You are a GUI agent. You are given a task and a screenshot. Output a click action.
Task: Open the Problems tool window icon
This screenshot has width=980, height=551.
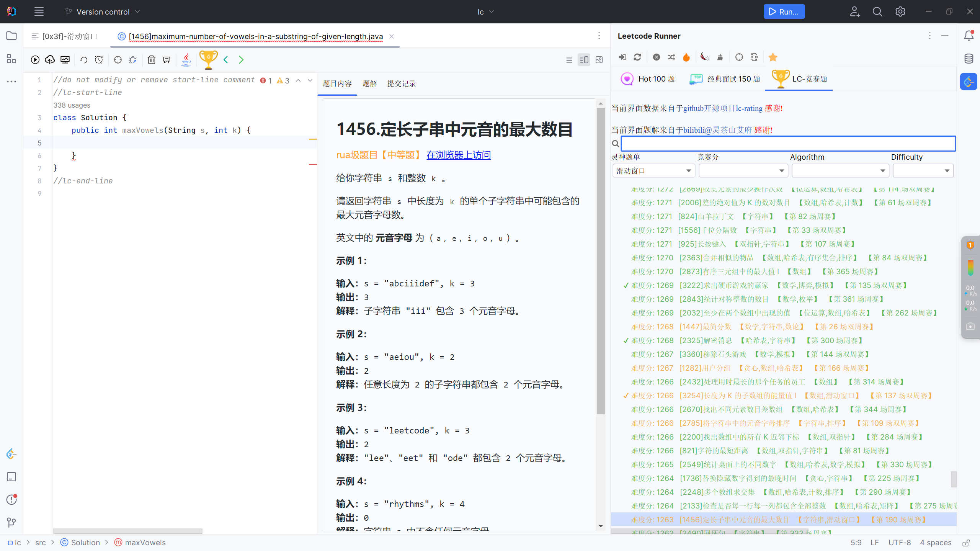pyautogui.click(x=11, y=499)
